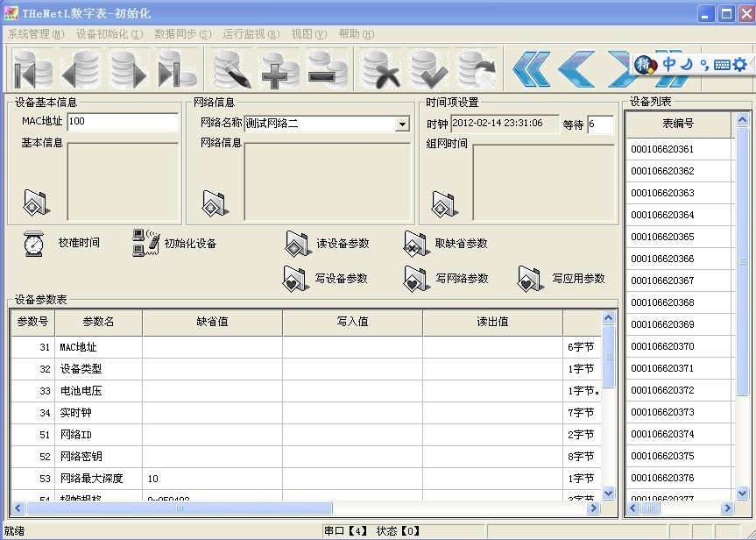
Task: Click the first record database icon
Action: [32, 69]
